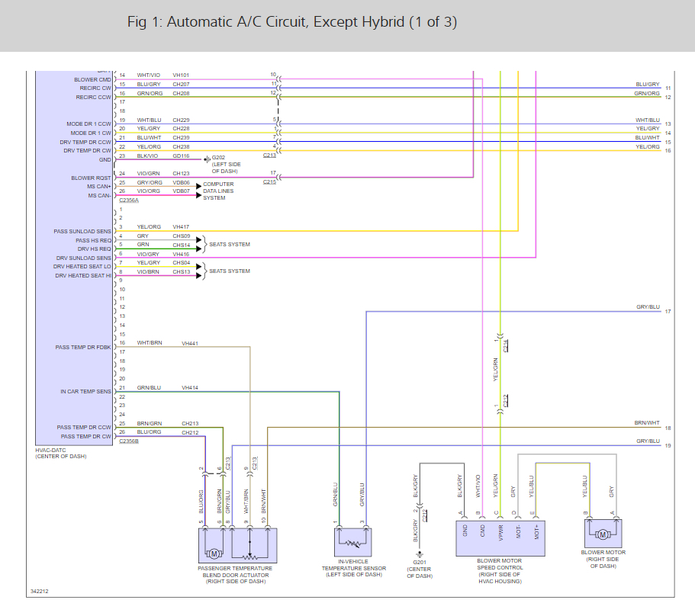Click the 'PASS SUNLOAD SENS' pin label
The width and height of the screenshot is (695, 616).
pyautogui.click(x=82, y=231)
